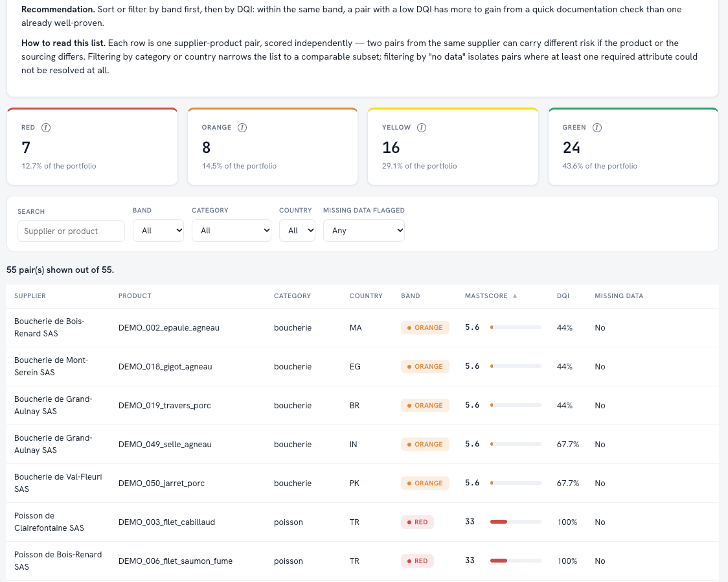728x582 pixels.
Task: Click the 100% DQI value for DEMO_003_filet_cabillaud
Action: (567, 522)
